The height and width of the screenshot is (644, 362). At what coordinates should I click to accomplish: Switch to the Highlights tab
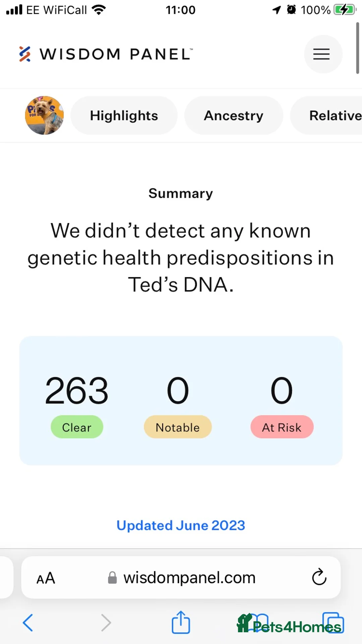[x=124, y=116]
